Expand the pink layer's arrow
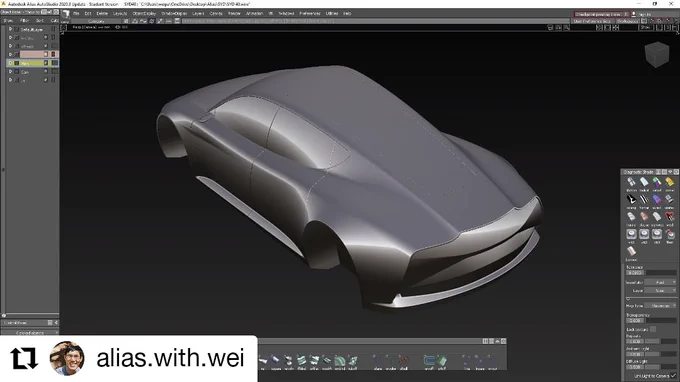Viewport: 680px width, 382px height. [x=10, y=54]
